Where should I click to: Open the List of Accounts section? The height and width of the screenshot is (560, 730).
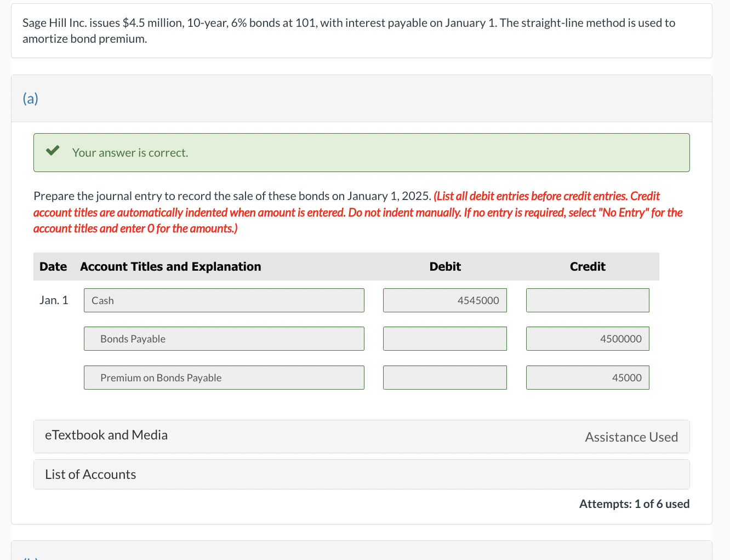(362, 475)
